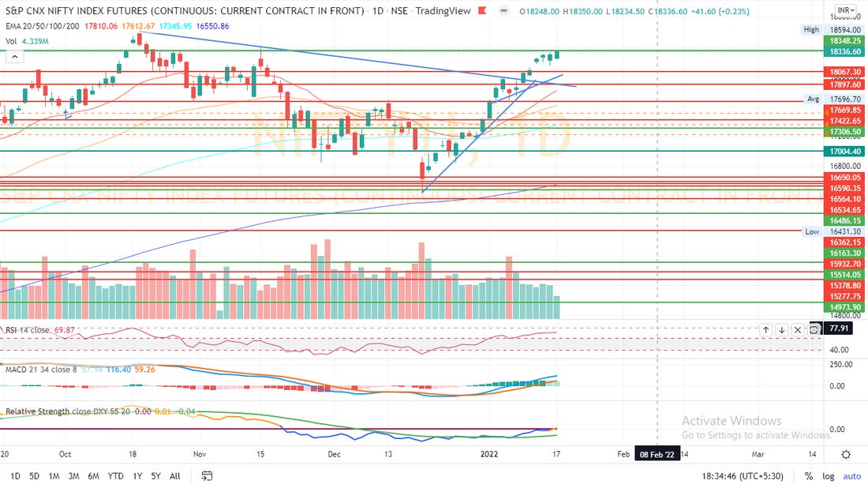Click the current price label 18336.60
Viewport: 868px width, 488px height.
coord(845,51)
